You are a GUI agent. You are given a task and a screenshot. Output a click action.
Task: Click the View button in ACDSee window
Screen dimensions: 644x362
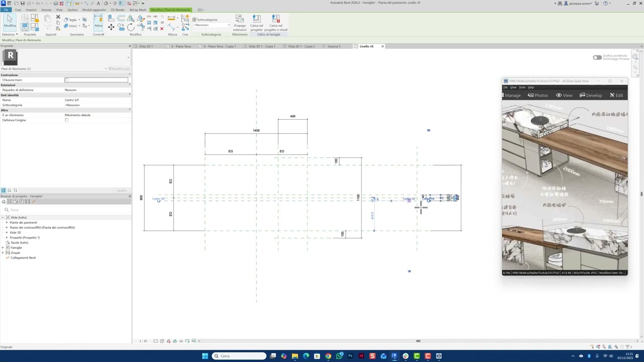(x=564, y=95)
